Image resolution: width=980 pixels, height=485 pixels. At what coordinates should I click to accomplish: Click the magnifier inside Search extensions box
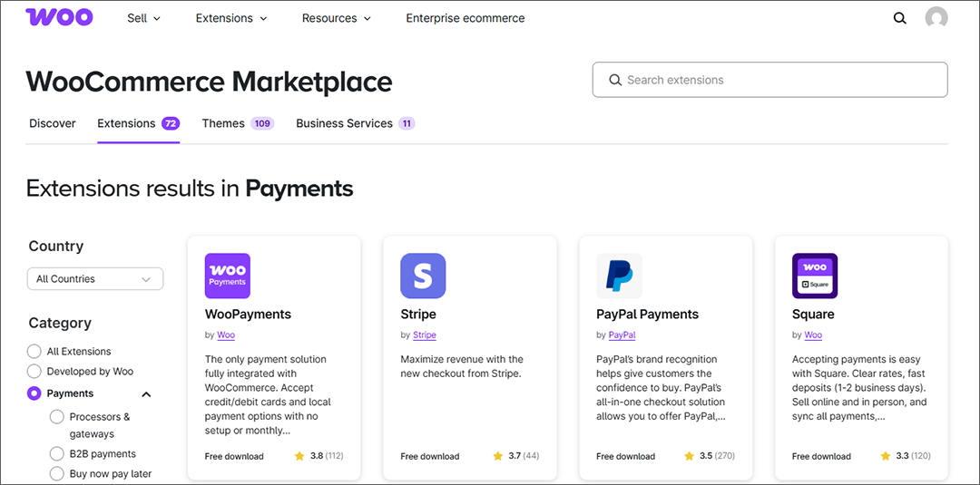pyautogui.click(x=615, y=80)
